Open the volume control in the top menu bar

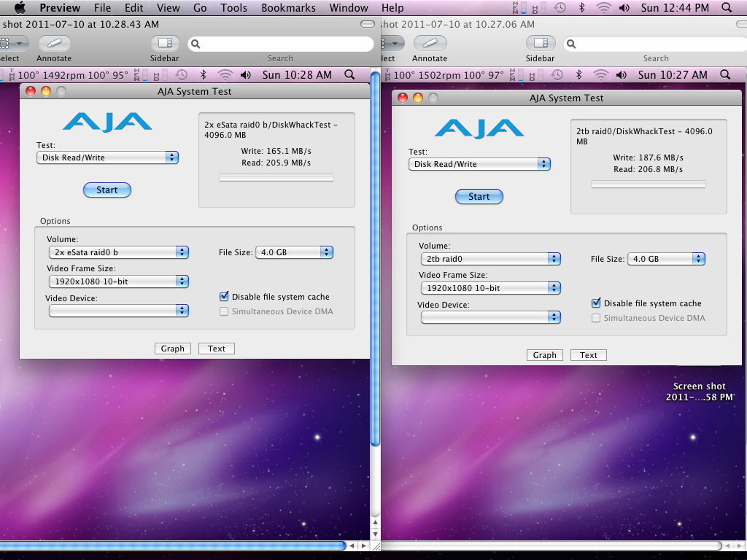[x=624, y=7]
